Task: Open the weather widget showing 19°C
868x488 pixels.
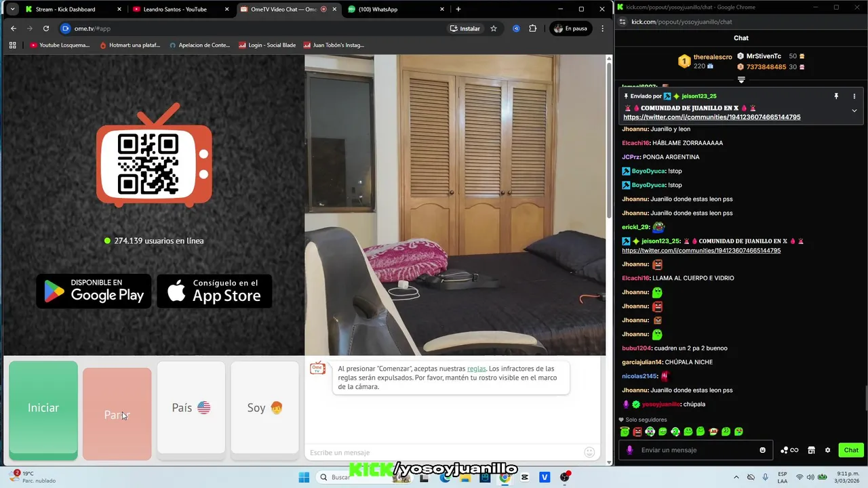Action: tap(31, 477)
